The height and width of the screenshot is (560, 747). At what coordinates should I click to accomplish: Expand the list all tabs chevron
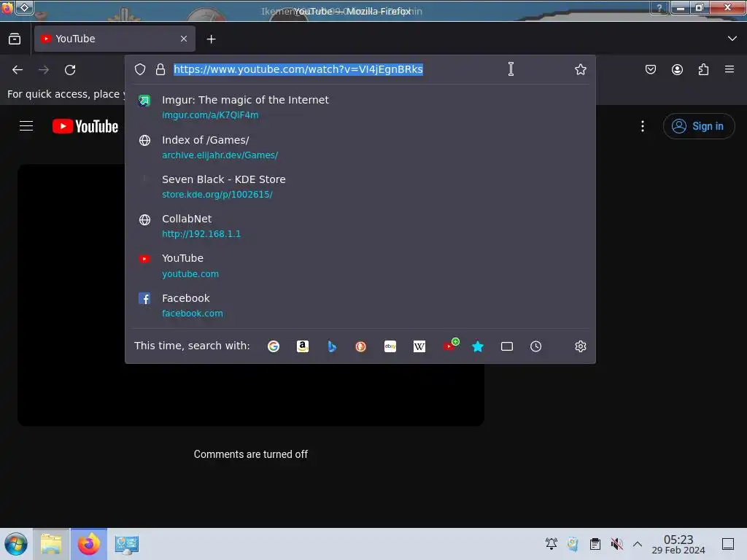coord(732,39)
